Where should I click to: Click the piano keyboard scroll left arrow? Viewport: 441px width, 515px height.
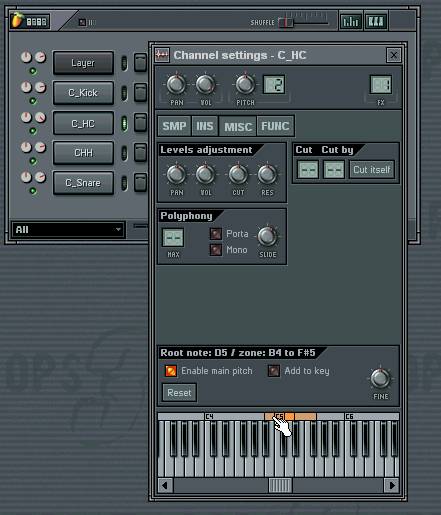tap(165, 485)
